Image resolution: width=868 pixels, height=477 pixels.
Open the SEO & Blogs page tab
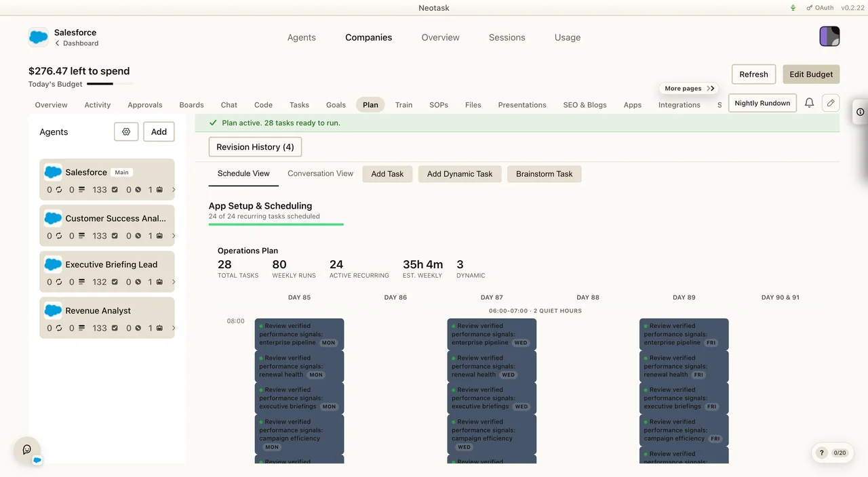point(585,105)
